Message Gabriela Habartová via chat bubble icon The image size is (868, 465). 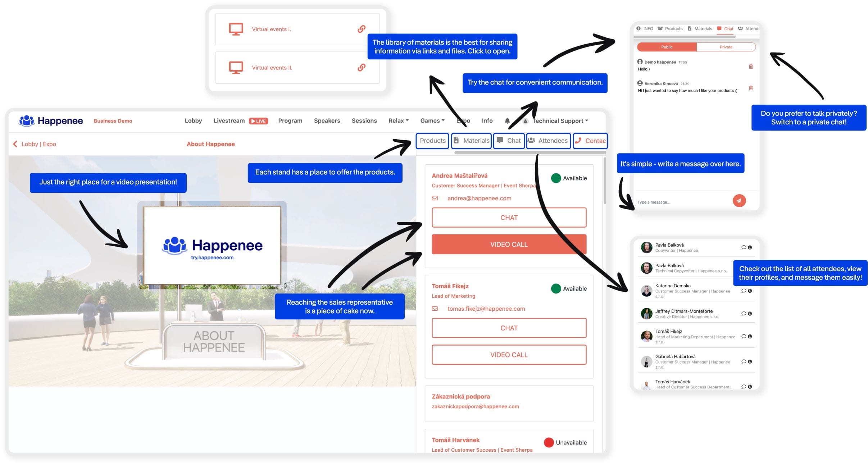point(743,362)
